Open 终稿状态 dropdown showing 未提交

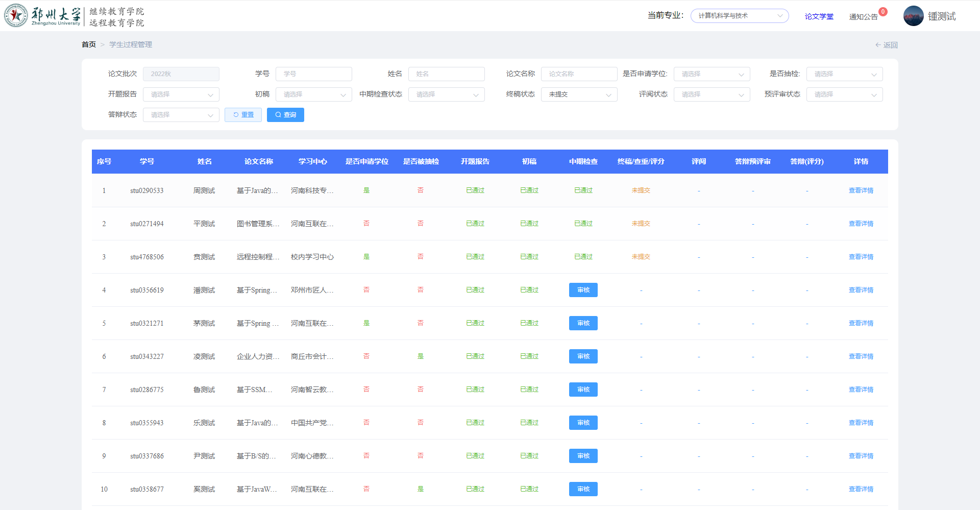click(x=579, y=94)
